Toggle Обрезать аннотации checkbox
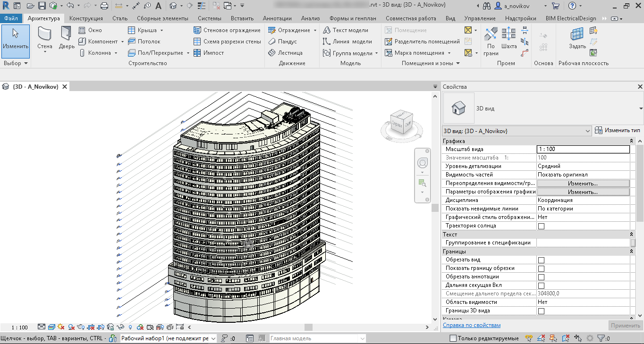Image resolution: width=644 pixels, height=344 pixels. coord(542,277)
